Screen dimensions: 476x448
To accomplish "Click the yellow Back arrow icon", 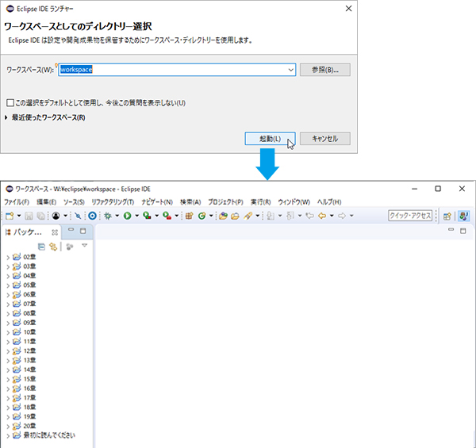I will coord(322,216).
